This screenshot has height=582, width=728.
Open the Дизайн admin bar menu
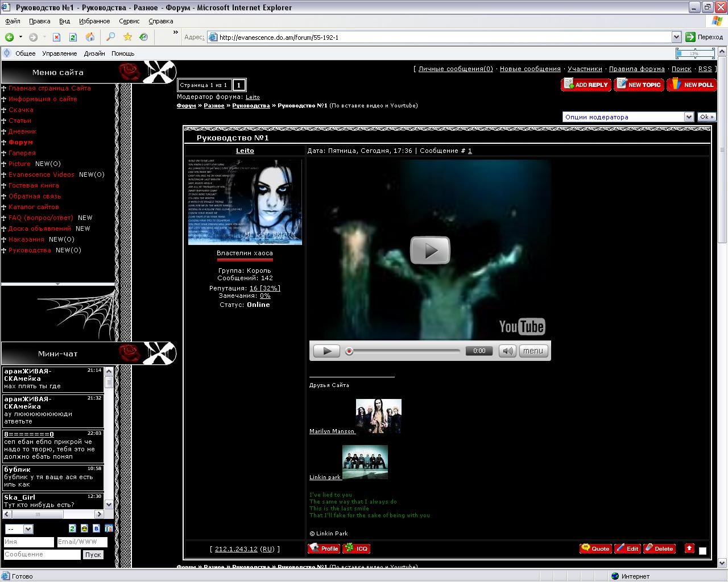pyautogui.click(x=94, y=53)
